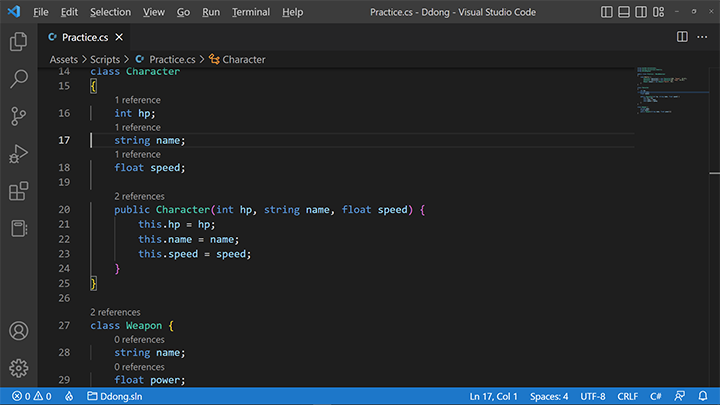The width and height of the screenshot is (720, 405).
Task: Show 2 references above class Weapon
Action: [x=115, y=312]
